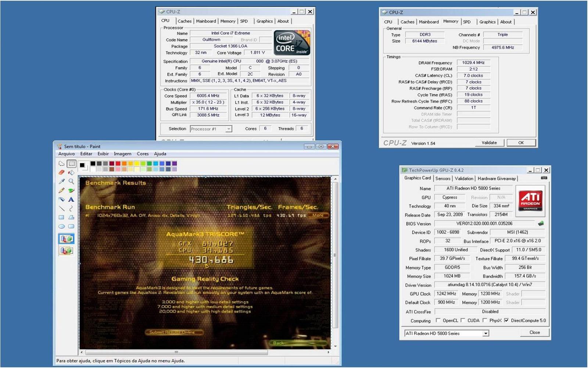Viewport: 588px width, 368px height.
Task: Select the rectangular Select tool in Paint
Action: 71,164
